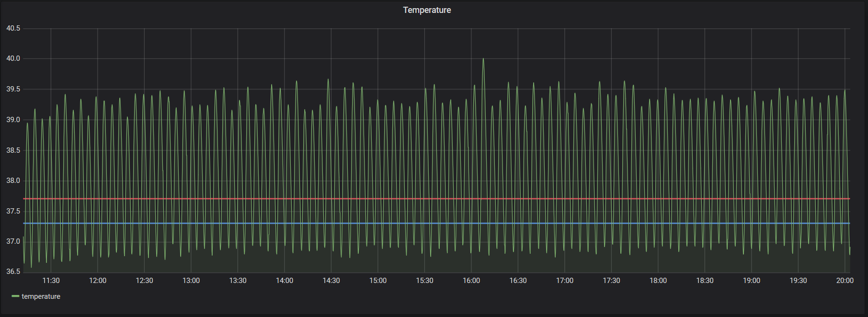The image size is (868, 317).
Task: Click the 17:30 time axis label
Action: click(x=611, y=281)
